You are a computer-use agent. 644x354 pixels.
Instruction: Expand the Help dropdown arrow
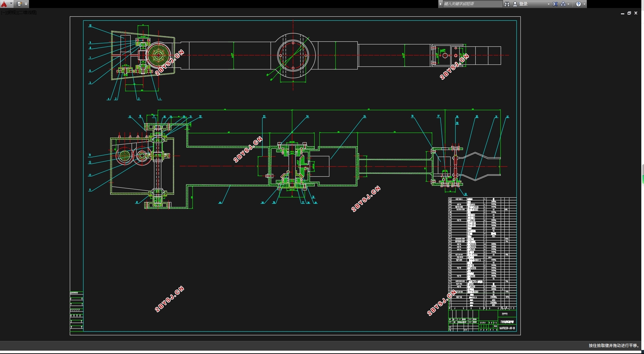[x=584, y=4]
